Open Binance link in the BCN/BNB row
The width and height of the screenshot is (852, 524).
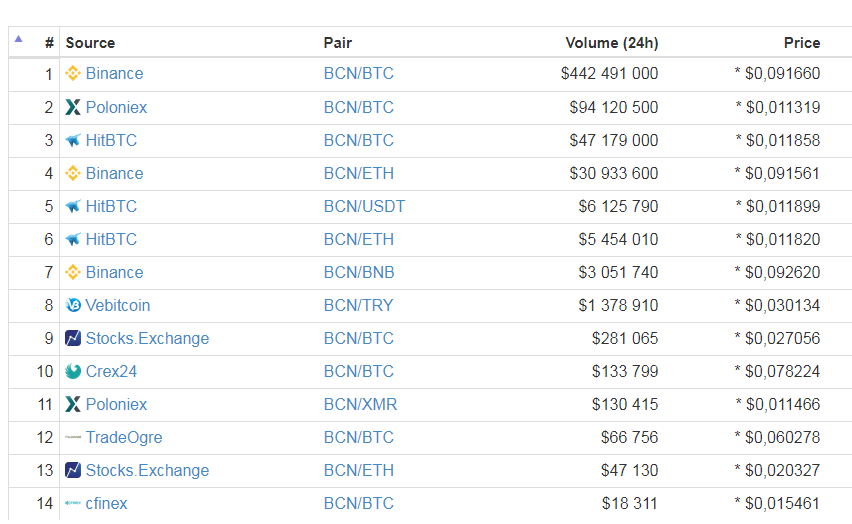[x=115, y=272]
